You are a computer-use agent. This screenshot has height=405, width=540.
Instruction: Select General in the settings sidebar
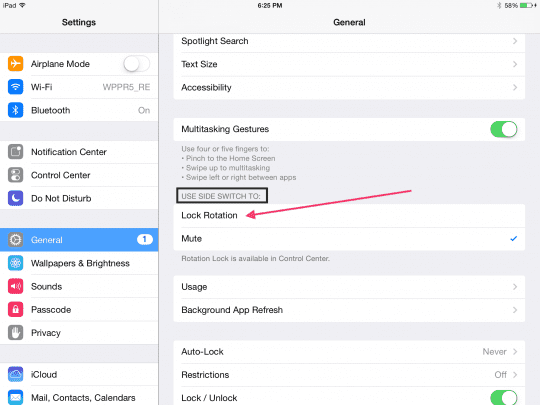pyautogui.click(x=79, y=240)
